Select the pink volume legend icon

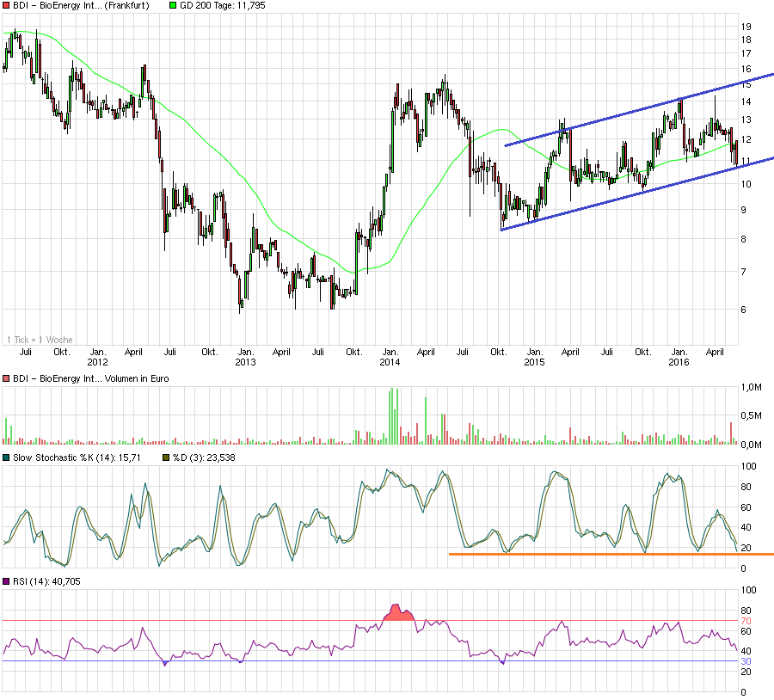pos(7,378)
